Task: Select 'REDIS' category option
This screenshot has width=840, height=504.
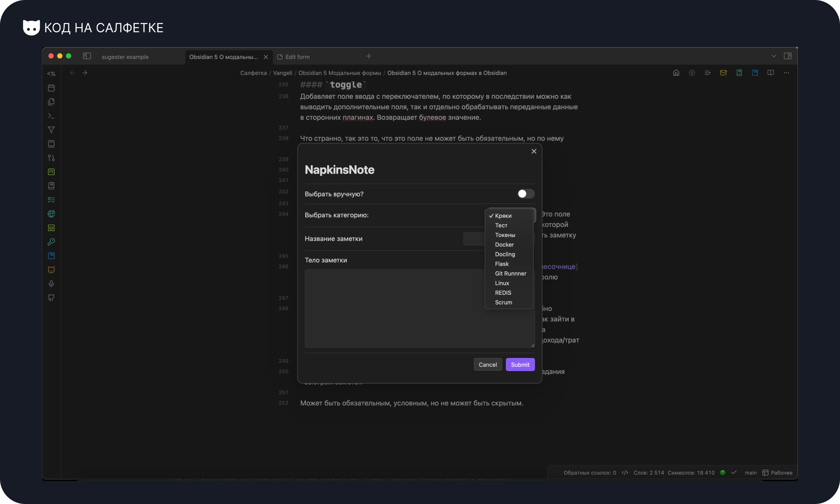Action: pos(509,293)
